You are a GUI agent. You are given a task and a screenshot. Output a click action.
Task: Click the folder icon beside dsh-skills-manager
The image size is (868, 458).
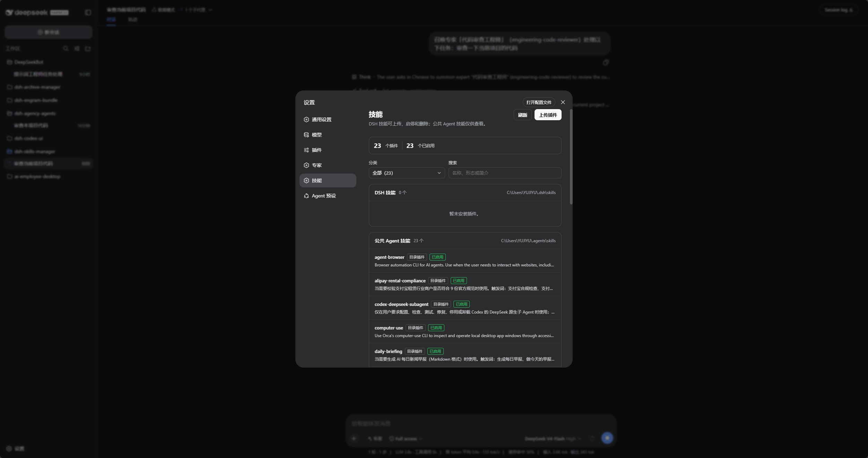tap(10, 151)
